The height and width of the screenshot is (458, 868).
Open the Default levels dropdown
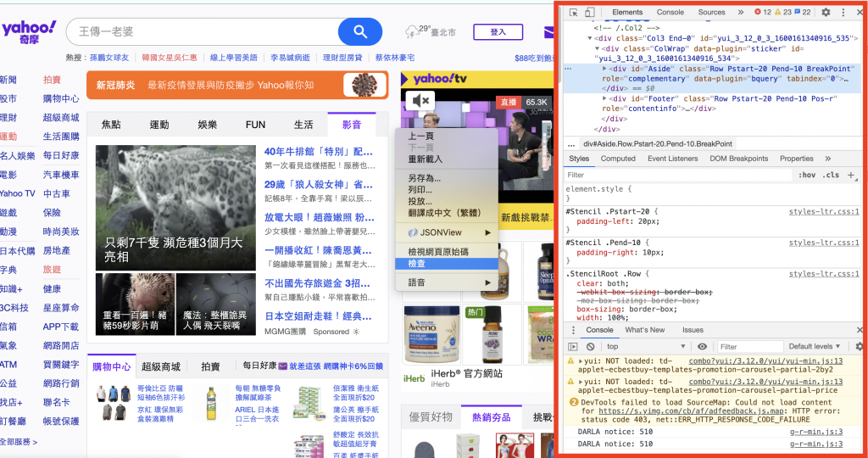(x=815, y=347)
